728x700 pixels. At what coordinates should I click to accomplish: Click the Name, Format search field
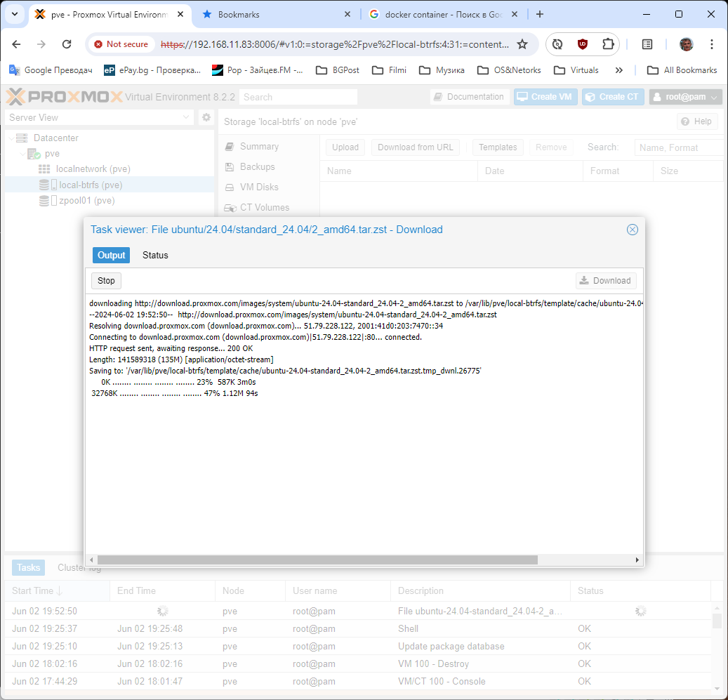point(679,147)
